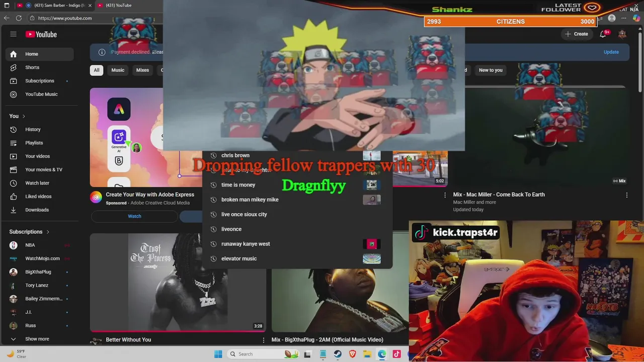Select the Mixes filter chip
The width and height of the screenshot is (644, 362).
point(142,70)
